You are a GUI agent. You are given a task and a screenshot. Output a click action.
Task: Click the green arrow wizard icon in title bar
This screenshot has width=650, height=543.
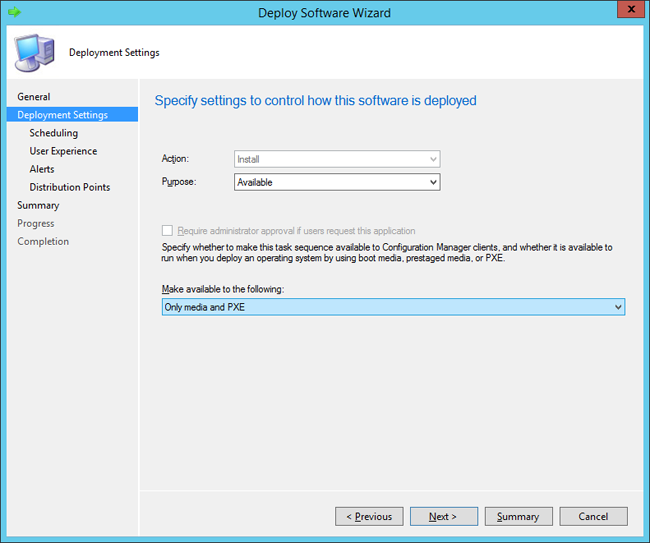point(14,12)
